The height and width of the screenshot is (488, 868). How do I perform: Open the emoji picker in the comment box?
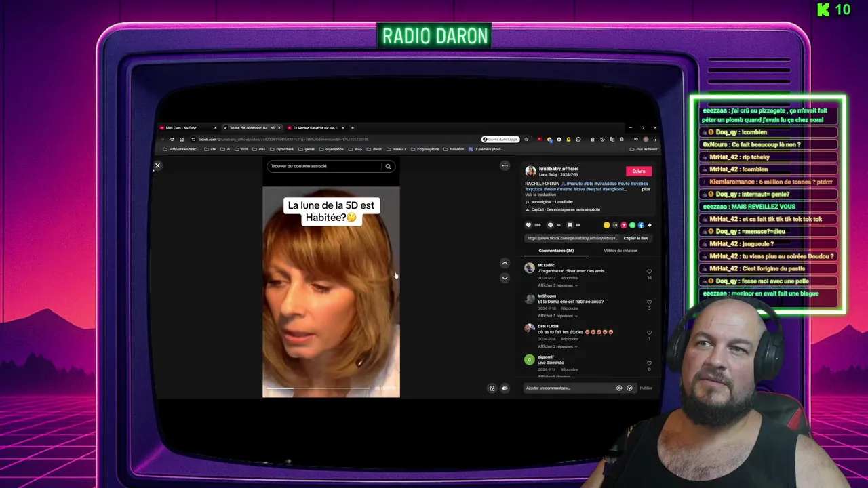pos(629,388)
